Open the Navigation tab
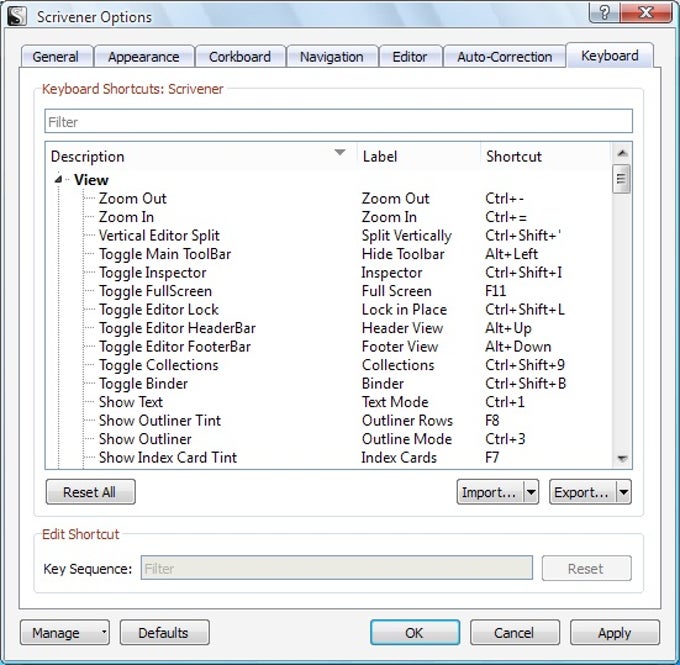The width and height of the screenshot is (680, 665). pos(332,57)
